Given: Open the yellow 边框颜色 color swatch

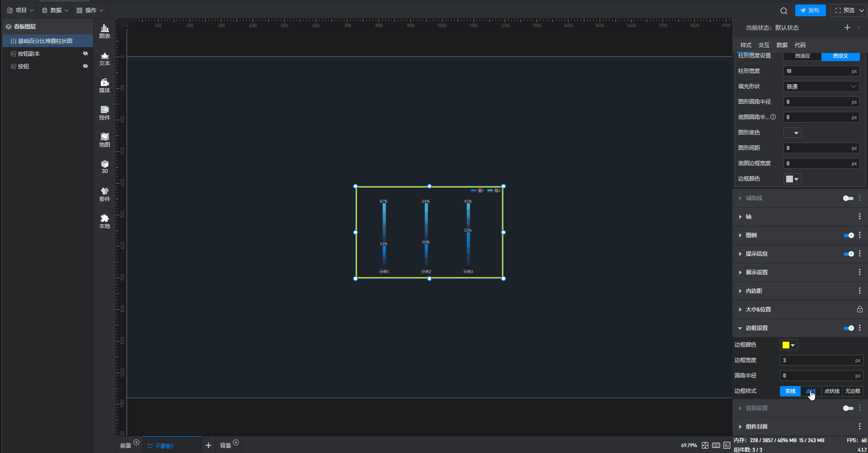Looking at the screenshot, I should coord(788,345).
